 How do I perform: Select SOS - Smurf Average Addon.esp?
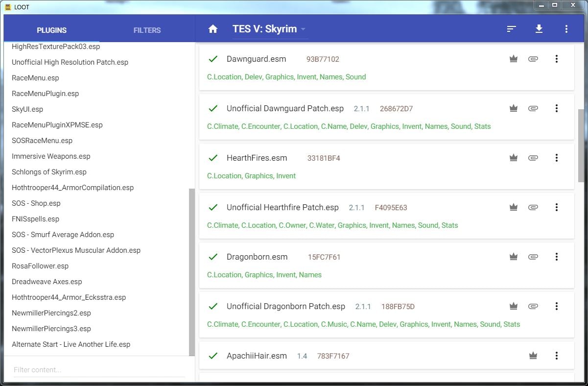click(63, 235)
